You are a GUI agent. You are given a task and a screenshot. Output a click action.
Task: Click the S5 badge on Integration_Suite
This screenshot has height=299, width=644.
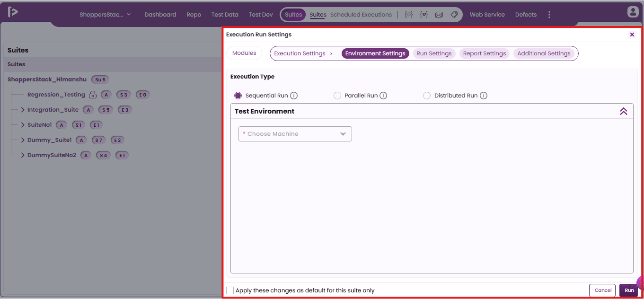point(106,110)
